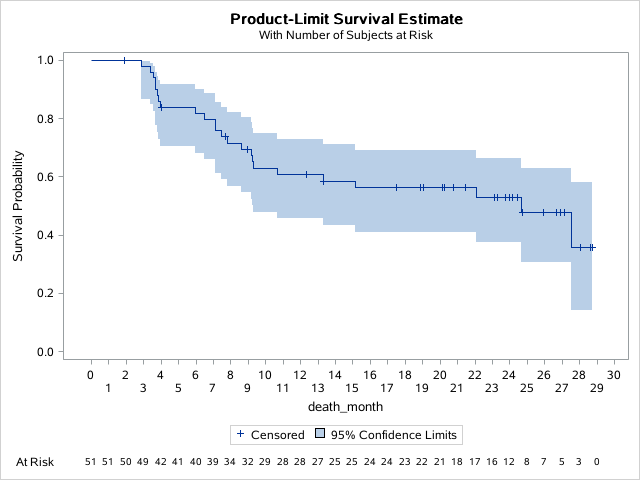Click the 95% Confidence Limits legend text
The width and height of the screenshot is (640, 480).
click(396, 435)
